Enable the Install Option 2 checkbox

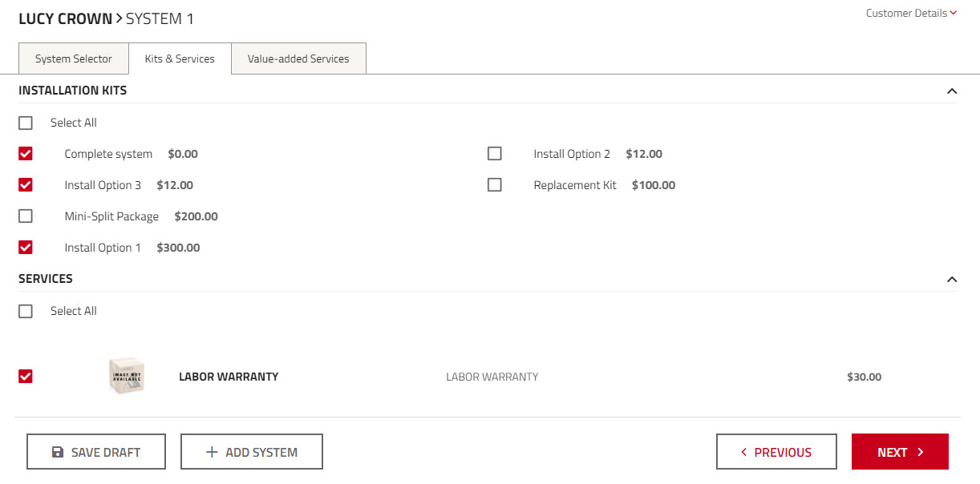pos(495,154)
